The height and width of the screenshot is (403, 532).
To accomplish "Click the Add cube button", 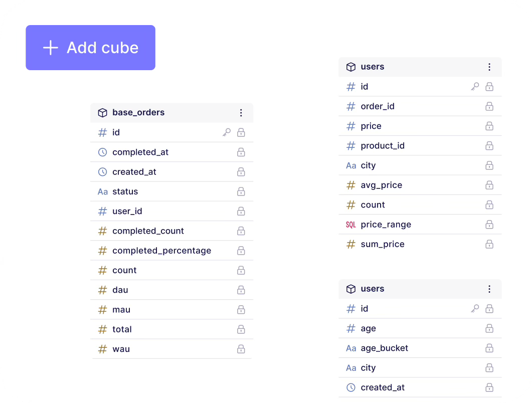I will pos(90,48).
